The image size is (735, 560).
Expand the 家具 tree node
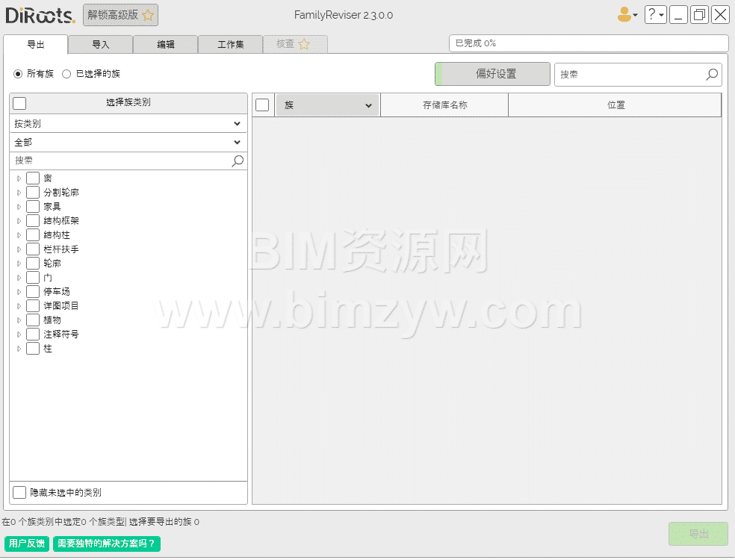pos(19,207)
